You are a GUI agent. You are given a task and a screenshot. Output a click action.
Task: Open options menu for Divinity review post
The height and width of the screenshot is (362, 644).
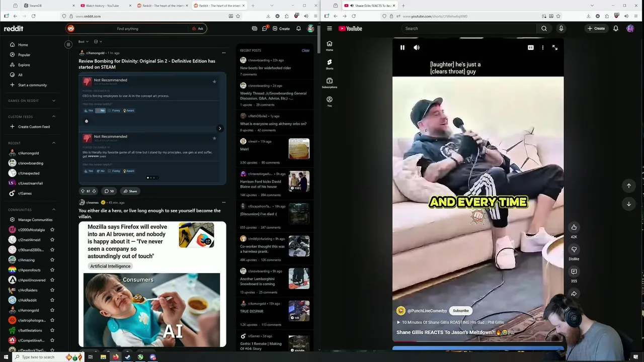point(224,53)
